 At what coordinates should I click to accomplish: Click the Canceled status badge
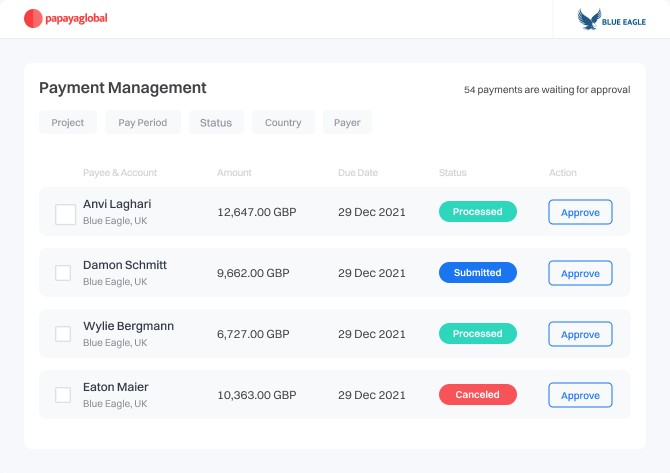point(478,394)
